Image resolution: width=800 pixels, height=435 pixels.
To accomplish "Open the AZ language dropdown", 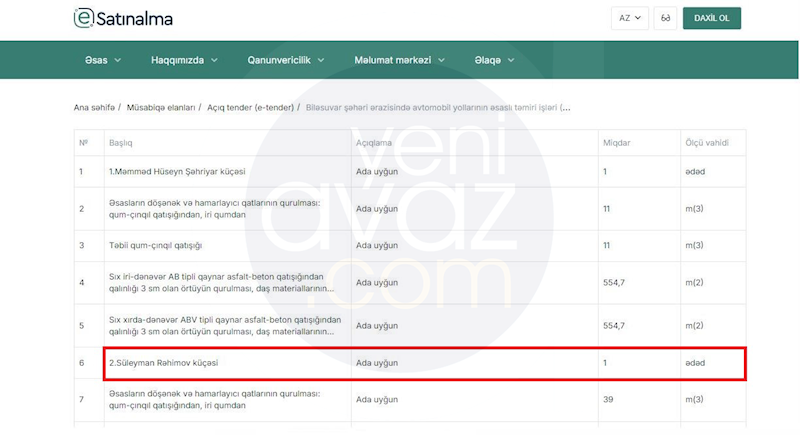I will [x=630, y=18].
